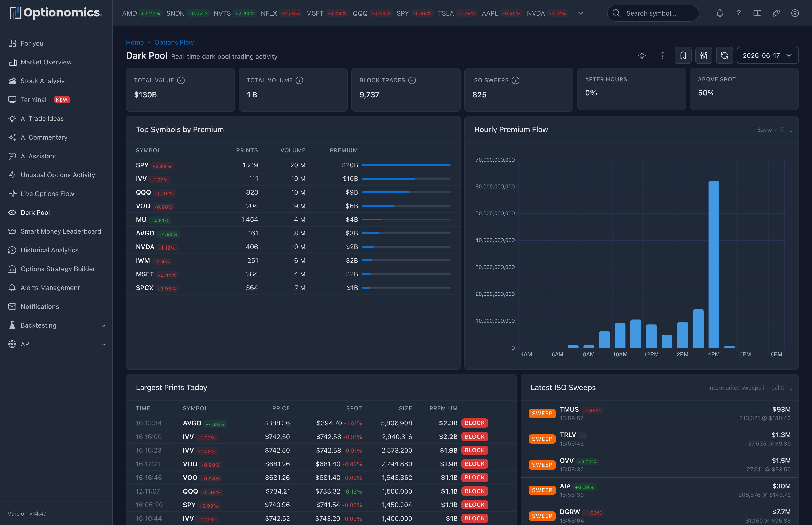Image resolution: width=812 pixels, height=525 pixels.
Task: Click the SIZE column header in Largest Prints
Action: (x=405, y=408)
